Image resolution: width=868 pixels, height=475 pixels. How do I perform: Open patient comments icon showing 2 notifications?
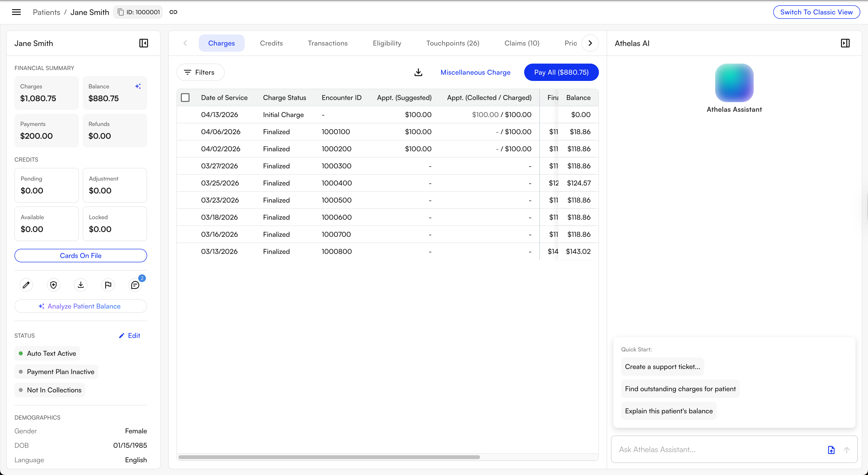click(135, 285)
